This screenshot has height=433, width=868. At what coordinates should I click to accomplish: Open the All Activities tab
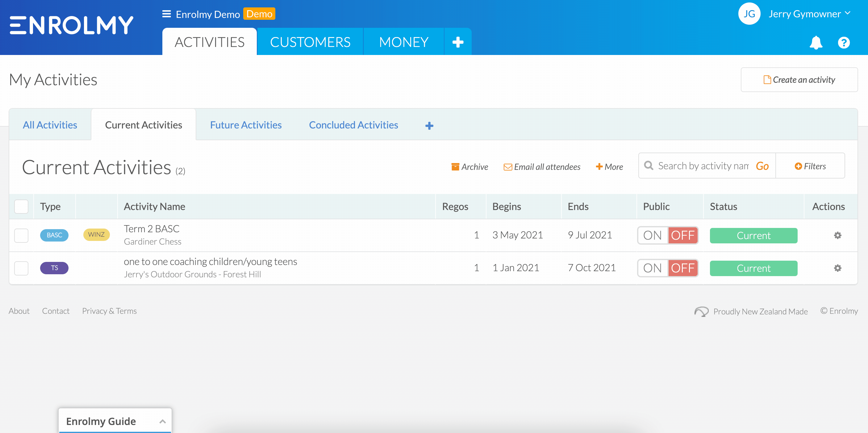(50, 125)
